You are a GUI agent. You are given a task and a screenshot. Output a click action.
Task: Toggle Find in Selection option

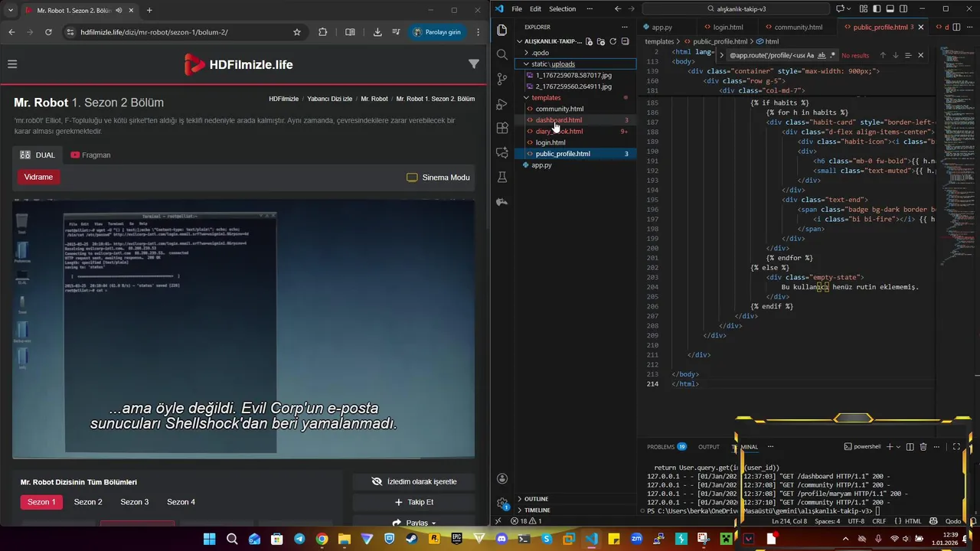pos(908,55)
